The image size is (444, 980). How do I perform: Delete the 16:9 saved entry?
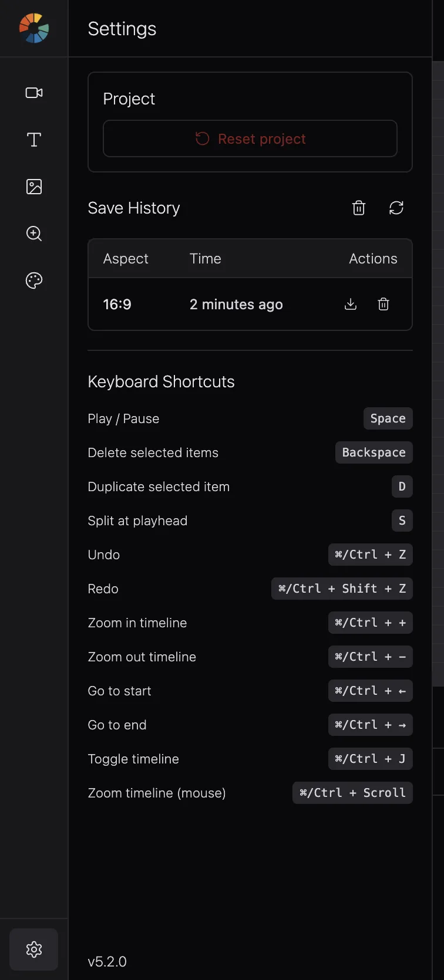coord(384,304)
